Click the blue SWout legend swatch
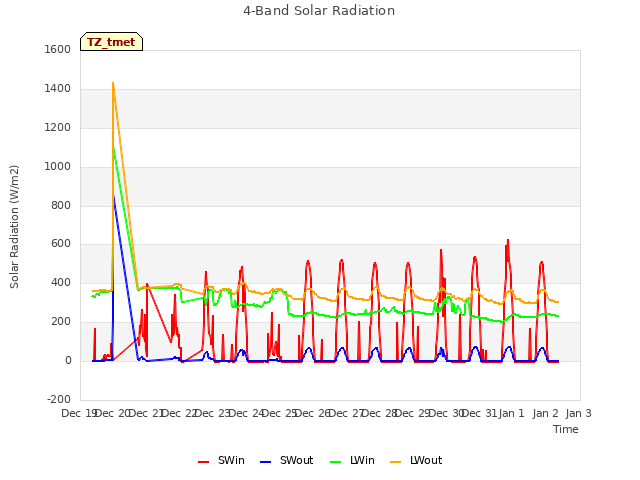The width and height of the screenshot is (640, 480). [x=265, y=462]
